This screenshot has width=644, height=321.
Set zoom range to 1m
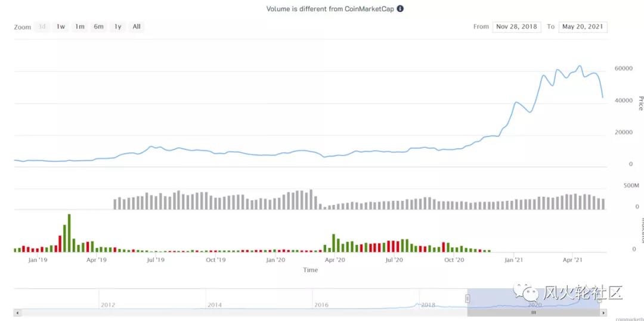pos(80,27)
